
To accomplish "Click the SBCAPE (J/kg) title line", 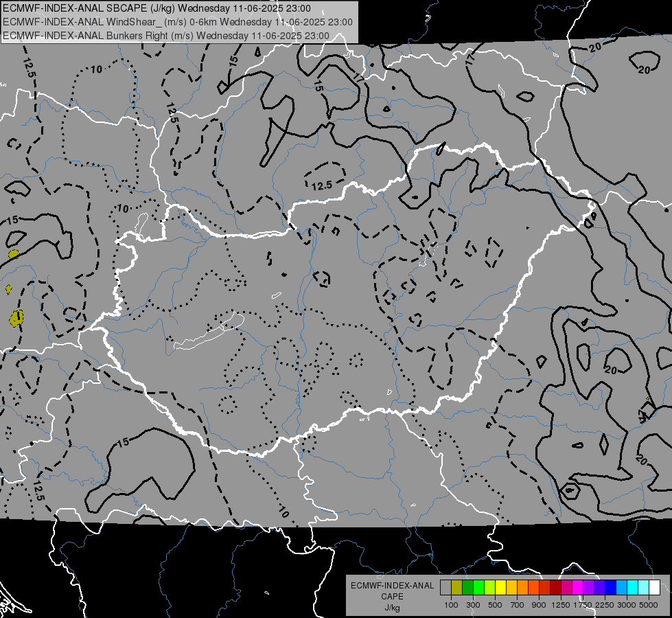I will 157,8.
